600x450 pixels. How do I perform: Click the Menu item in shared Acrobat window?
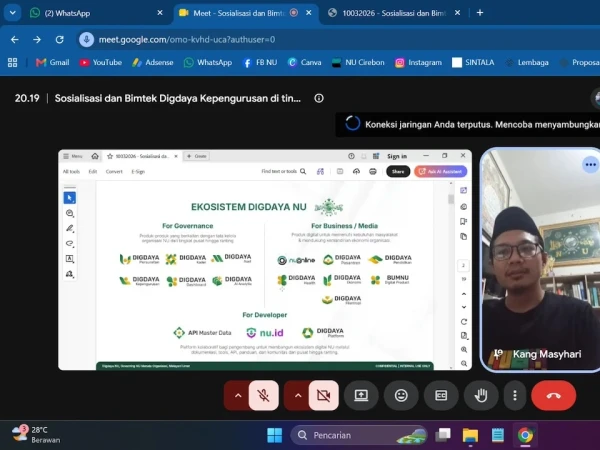pos(73,156)
